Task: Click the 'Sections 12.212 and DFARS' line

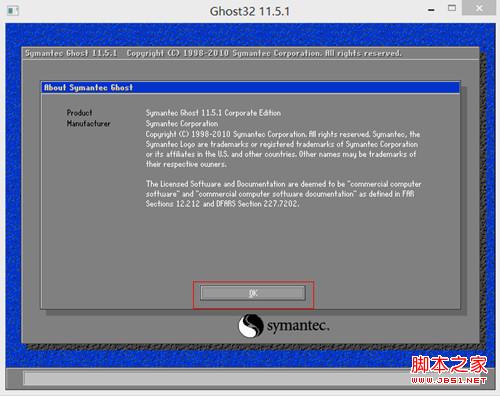Action: [222, 204]
